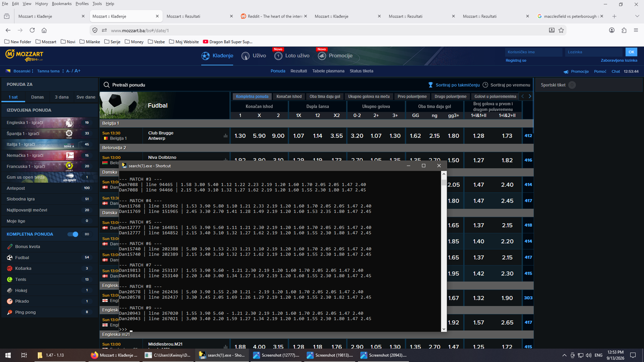Open the Loto uživo section
The width and height of the screenshot is (644, 362).
pos(292,56)
